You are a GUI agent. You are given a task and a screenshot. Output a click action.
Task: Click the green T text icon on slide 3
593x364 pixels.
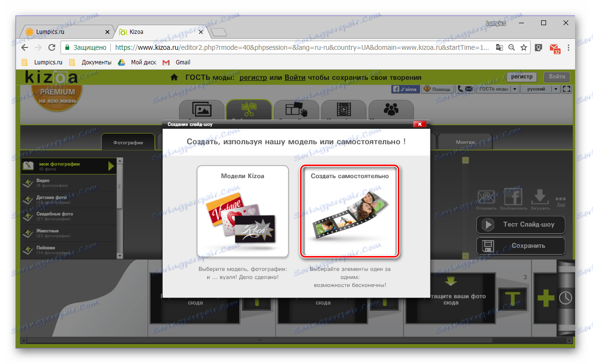tap(513, 299)
